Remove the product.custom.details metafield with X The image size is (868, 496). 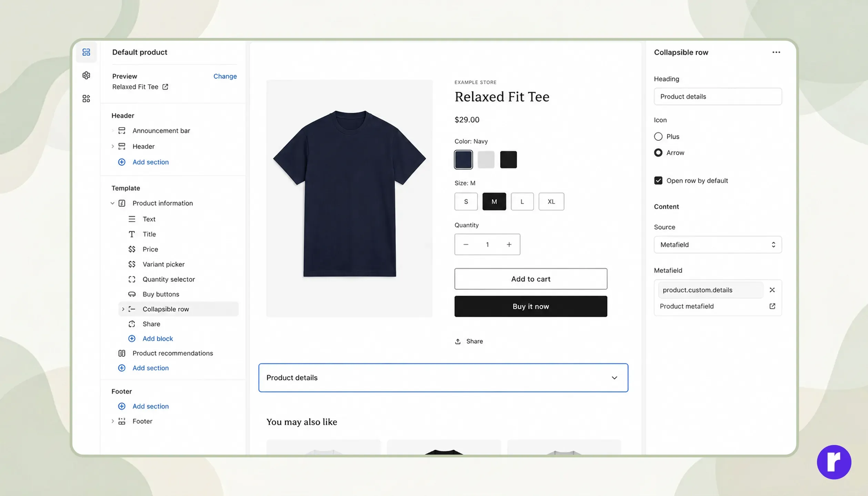772,290
